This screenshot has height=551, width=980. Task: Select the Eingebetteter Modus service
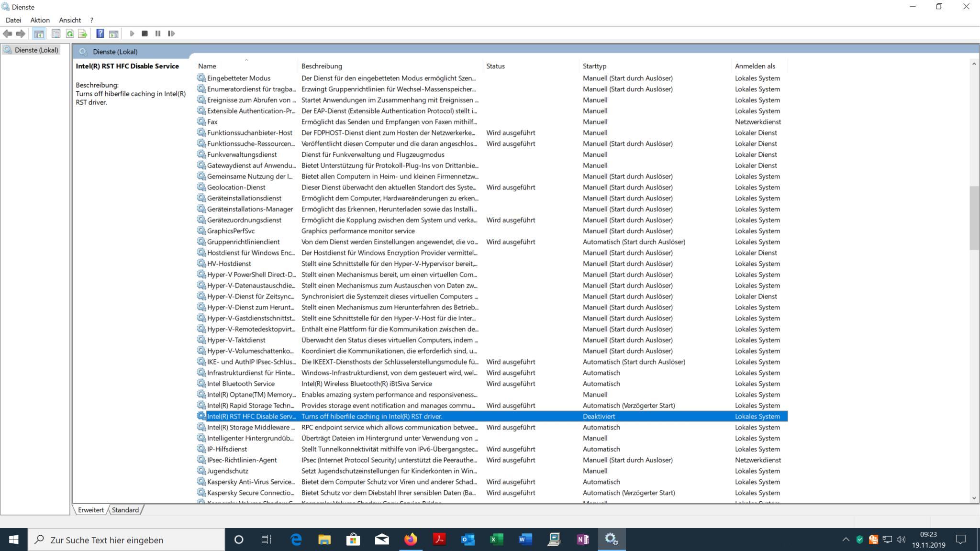[x=492, y=78]
